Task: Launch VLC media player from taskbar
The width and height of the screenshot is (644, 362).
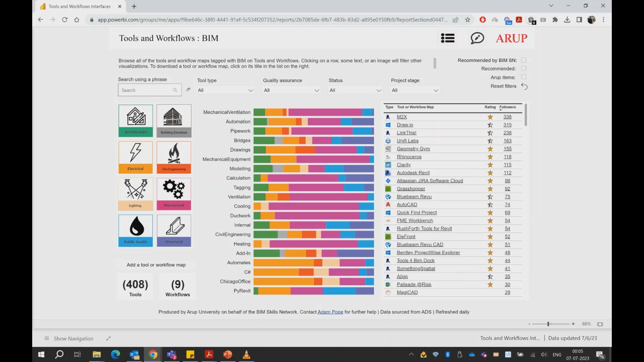Action: click(246, 355)
